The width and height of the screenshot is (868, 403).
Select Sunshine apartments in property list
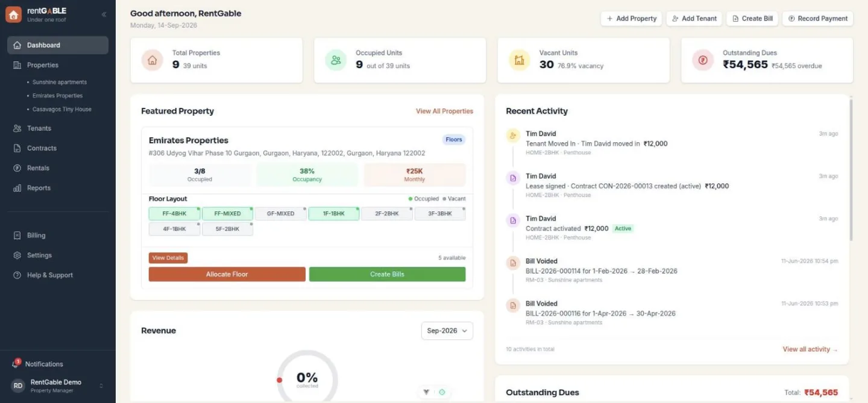(x=60, y=82)
